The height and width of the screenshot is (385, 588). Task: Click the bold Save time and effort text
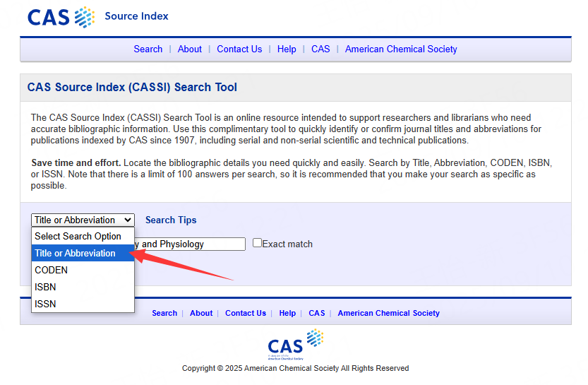tap(76, 163)
